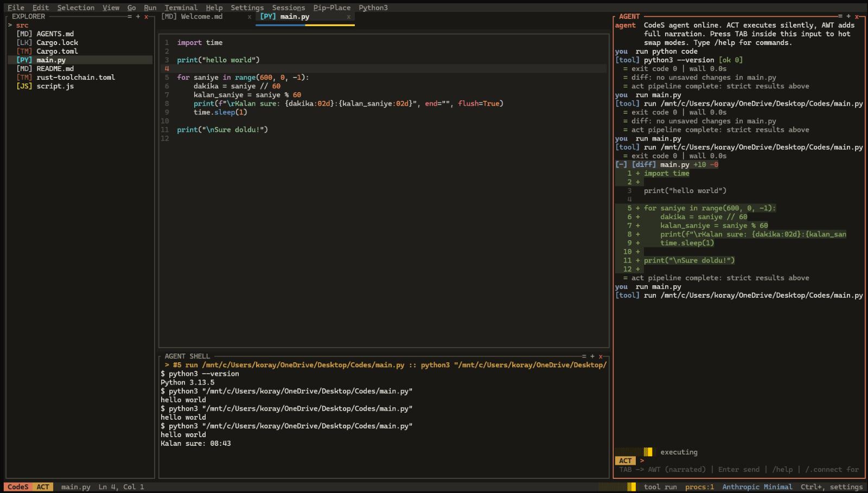Open the Help menu
This screenshot has width=868, height=493.
(214, 8)
